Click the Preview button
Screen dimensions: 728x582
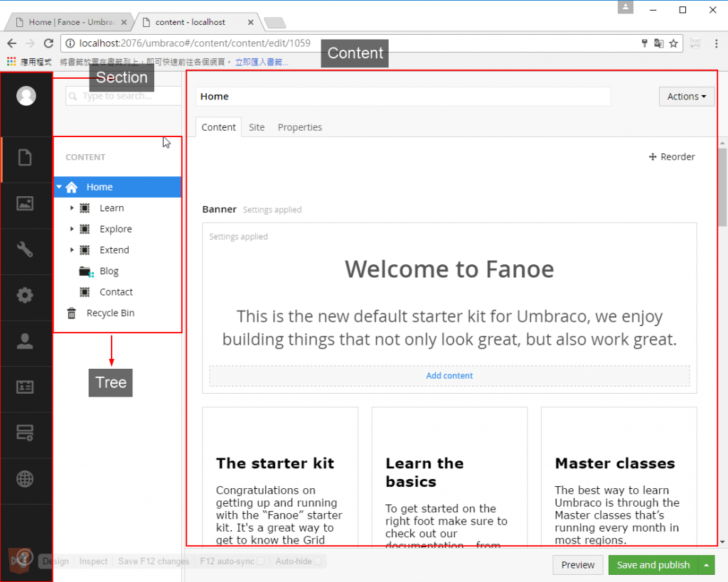point(577,565)
